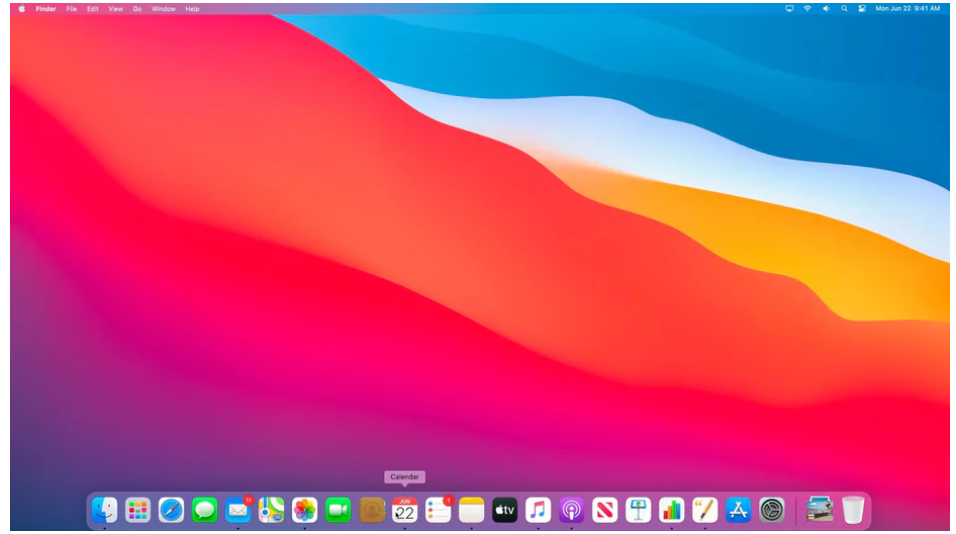Open Messages app in Dock
Screen dimensions: 956x534
[x=205, y=510]
